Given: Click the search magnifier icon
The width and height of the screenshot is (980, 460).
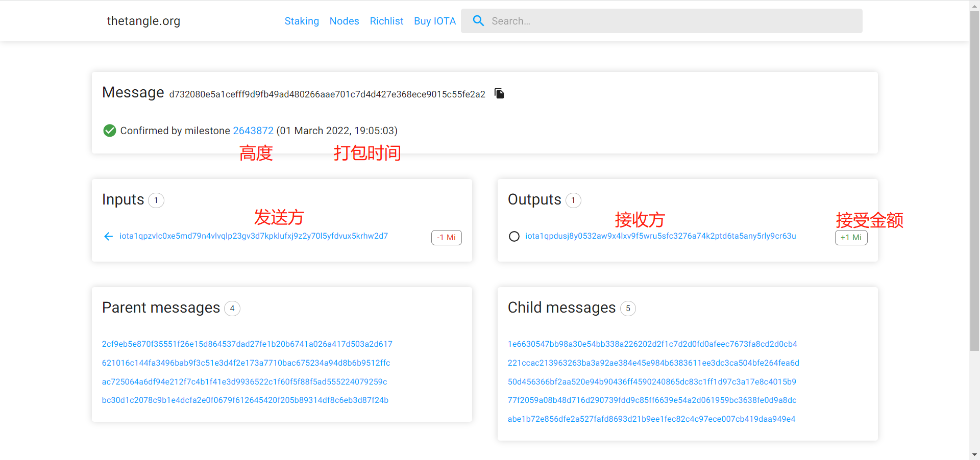Looking at the screenshot, I should [478, 21].
